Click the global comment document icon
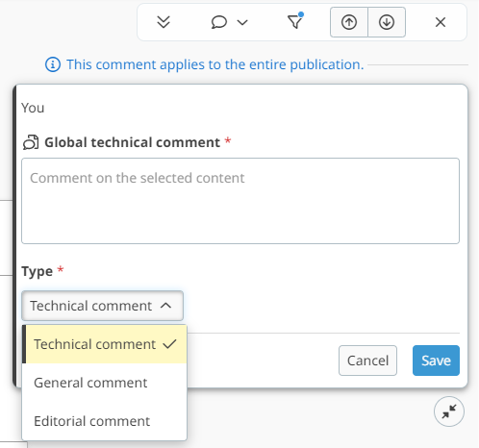This screenshot has width=479, height=448. tap(31, 142)
